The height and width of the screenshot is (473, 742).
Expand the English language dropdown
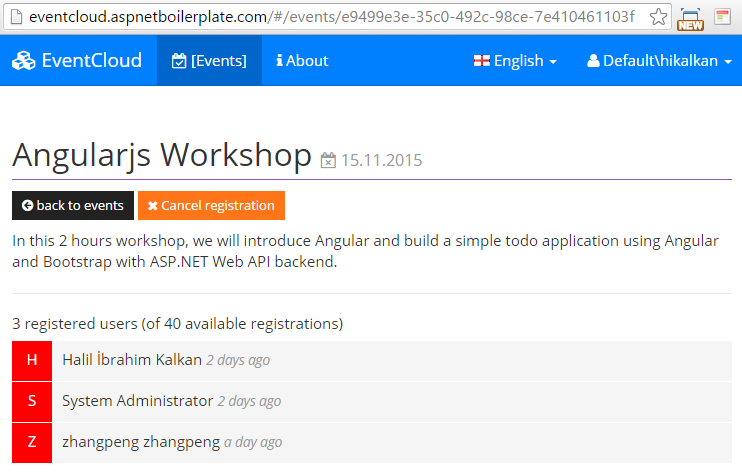click(x=515, y=61)
